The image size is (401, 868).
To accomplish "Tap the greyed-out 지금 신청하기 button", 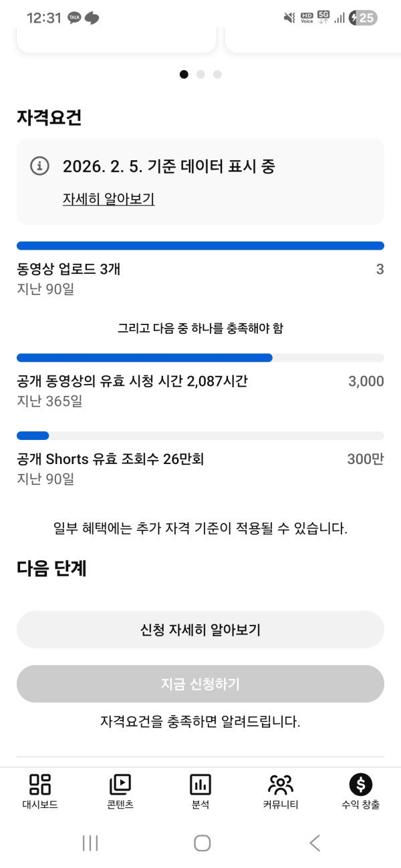I will click(200, 684).
